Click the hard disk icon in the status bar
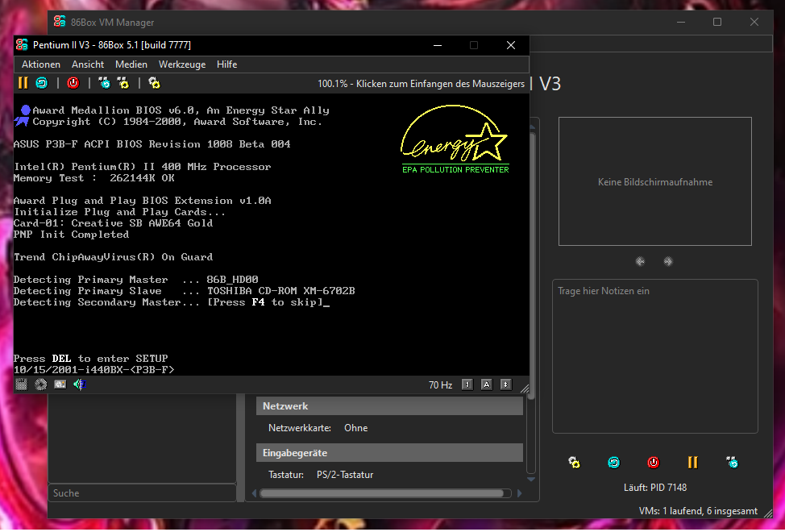This screenshot has width=785, height=532. tap(60, 384)
